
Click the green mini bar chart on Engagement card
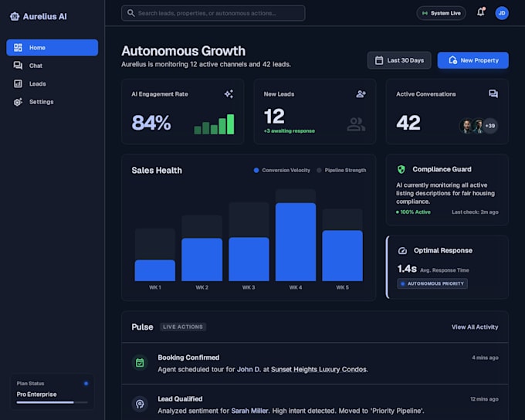(215, 124)
